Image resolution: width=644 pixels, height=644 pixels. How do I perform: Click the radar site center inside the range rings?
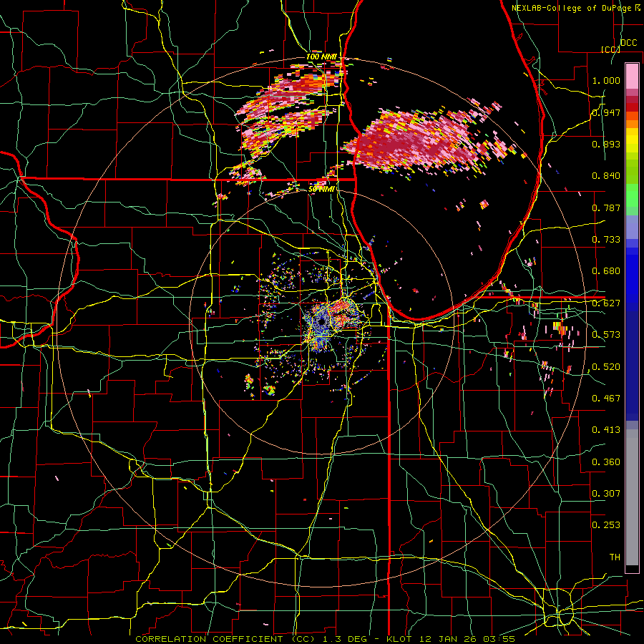coord(321,322)
